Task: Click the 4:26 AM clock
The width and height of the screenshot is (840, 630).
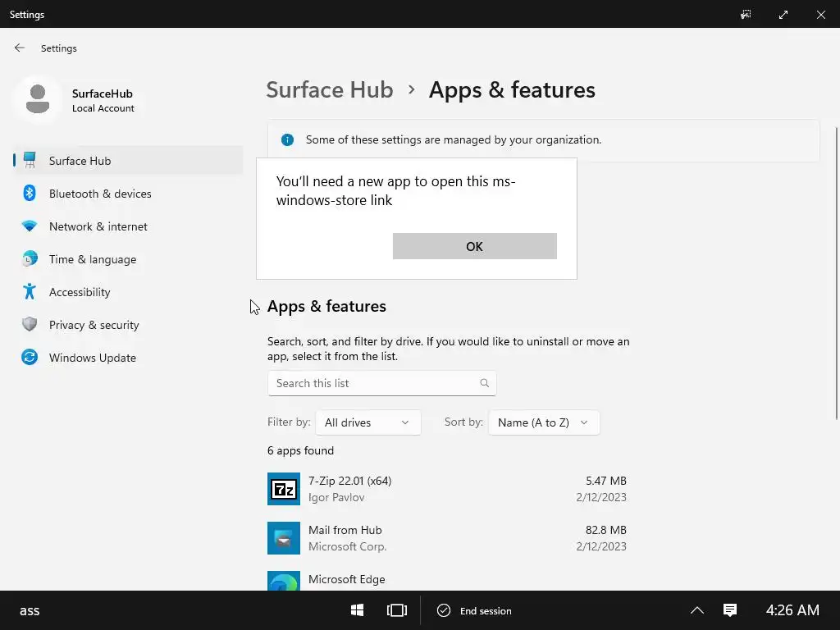Action: (792, 610)
